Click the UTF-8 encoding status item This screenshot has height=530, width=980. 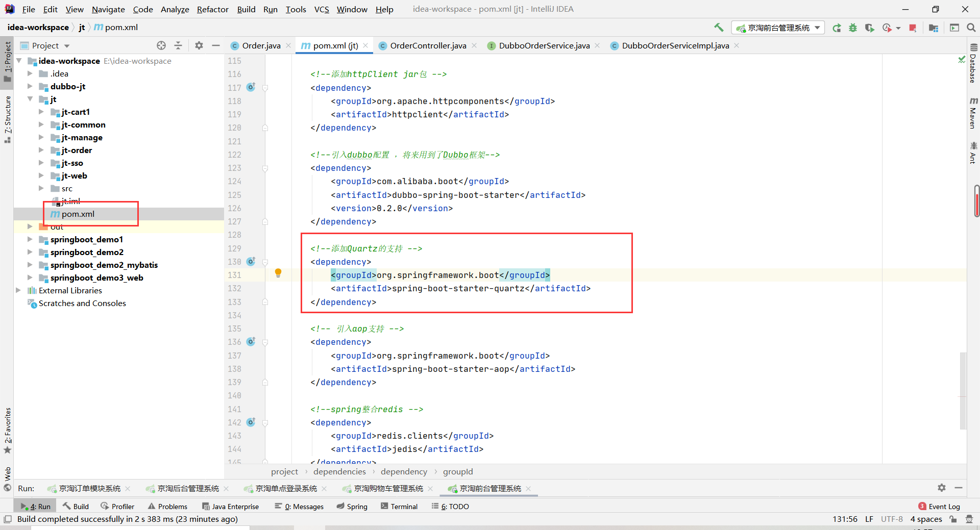pyautogui.click(x=892, y=519)
